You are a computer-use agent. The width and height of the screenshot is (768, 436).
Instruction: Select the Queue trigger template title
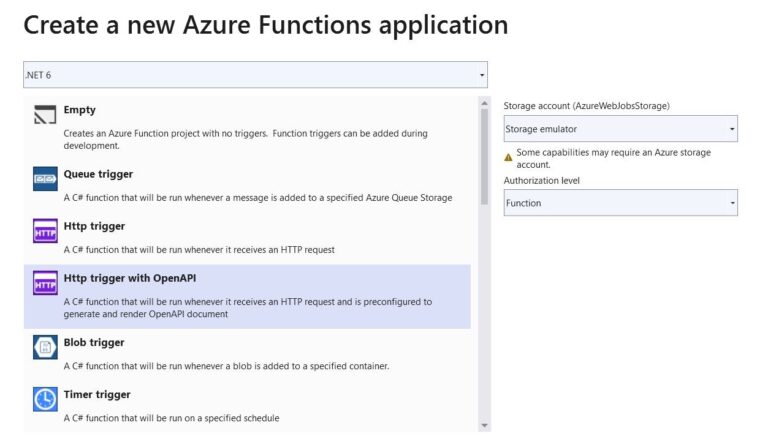tap(98, 174)
